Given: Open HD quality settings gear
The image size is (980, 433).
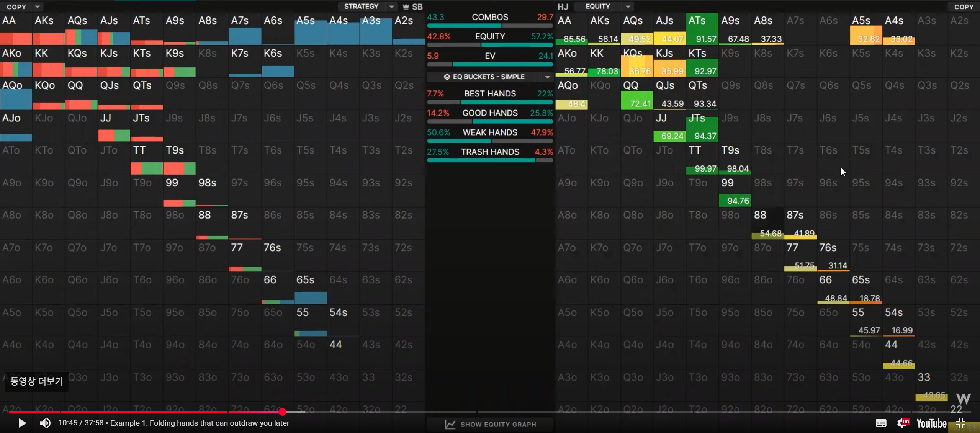Looking at the screenshot, I should [x=903, y=423].
